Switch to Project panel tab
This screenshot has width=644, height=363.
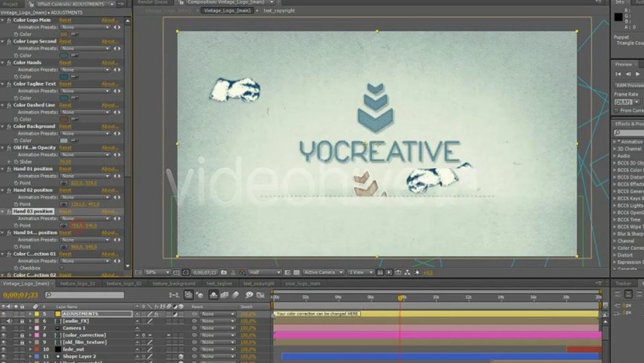[10, 4]
